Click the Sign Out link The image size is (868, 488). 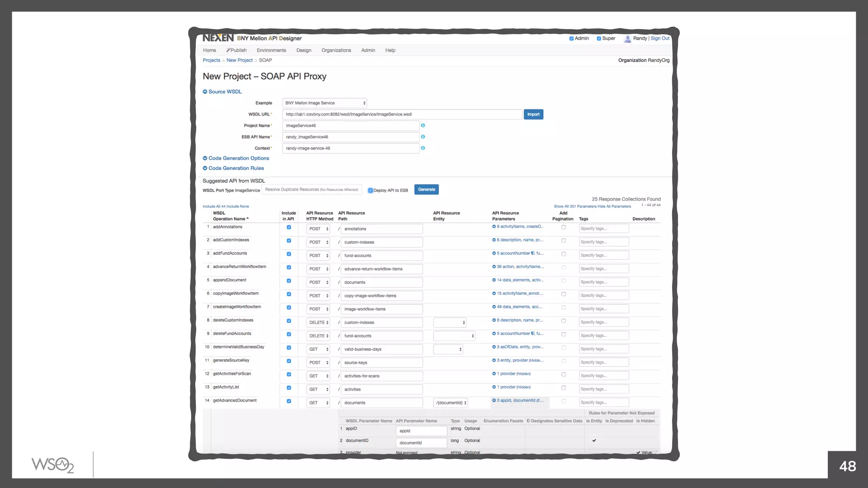[660, 39]
